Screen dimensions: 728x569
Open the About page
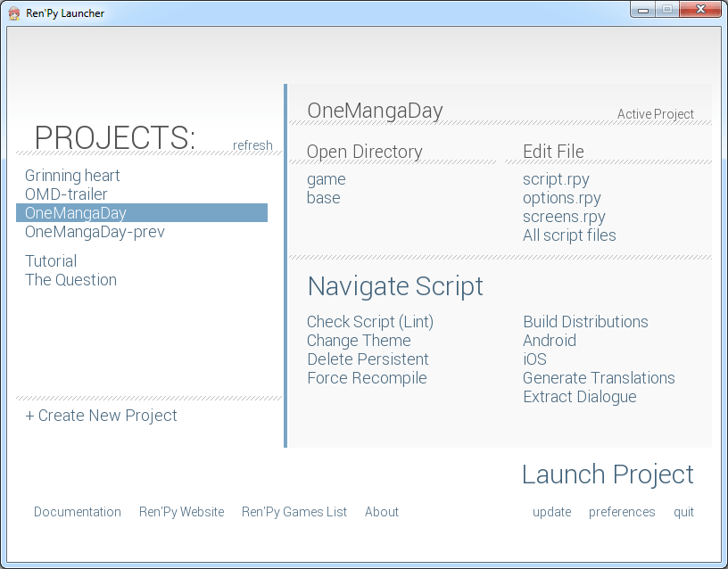382,512
